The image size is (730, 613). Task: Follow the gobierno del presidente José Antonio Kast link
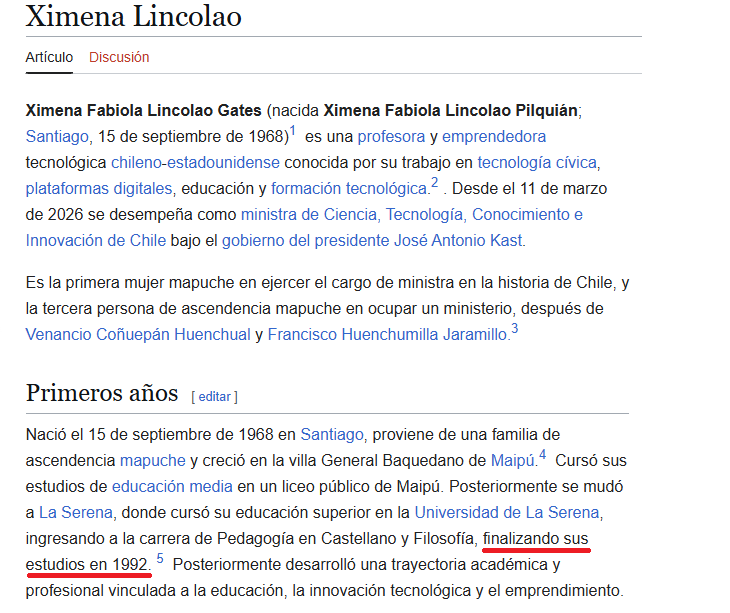[x=372, y=241]
